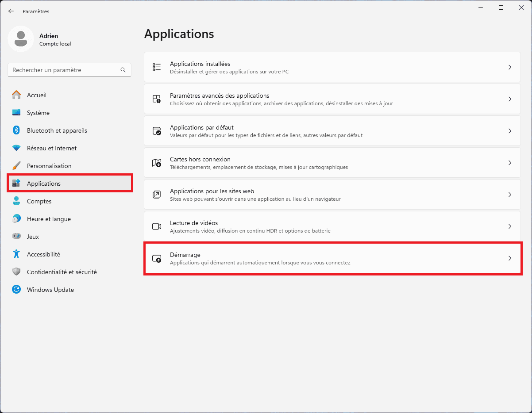Image resolution: width=532 pixels, height=413 pixels.
Task: Click the Confidentialité shield icon
Action: point(16,272)
